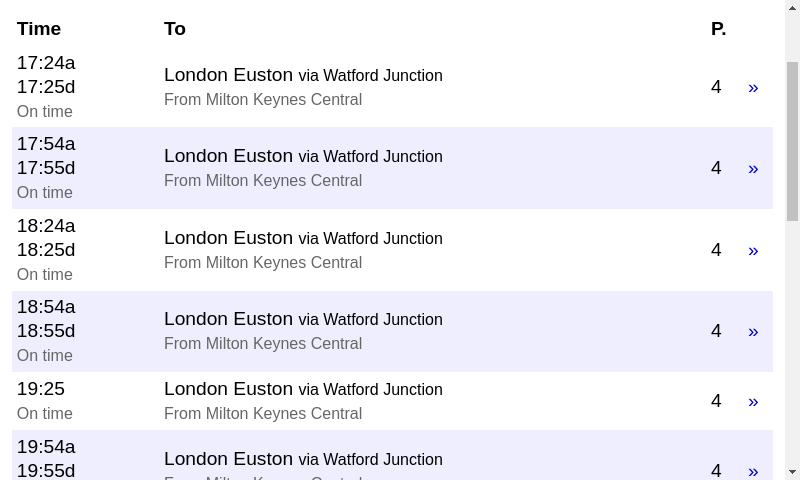Click scrollbar up arrow

click(792, 8)
